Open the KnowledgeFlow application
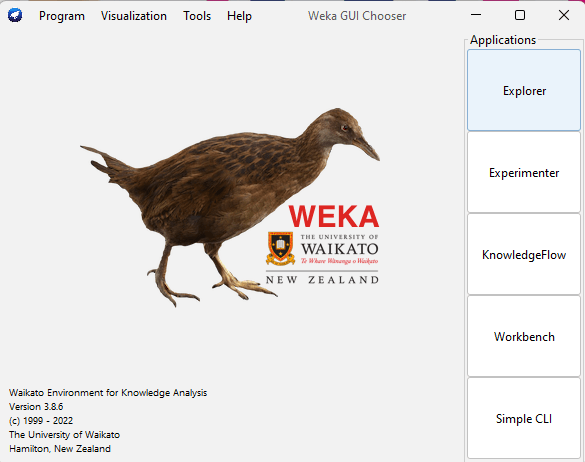This screenshot has width=585, height=462. click(524, 255)
